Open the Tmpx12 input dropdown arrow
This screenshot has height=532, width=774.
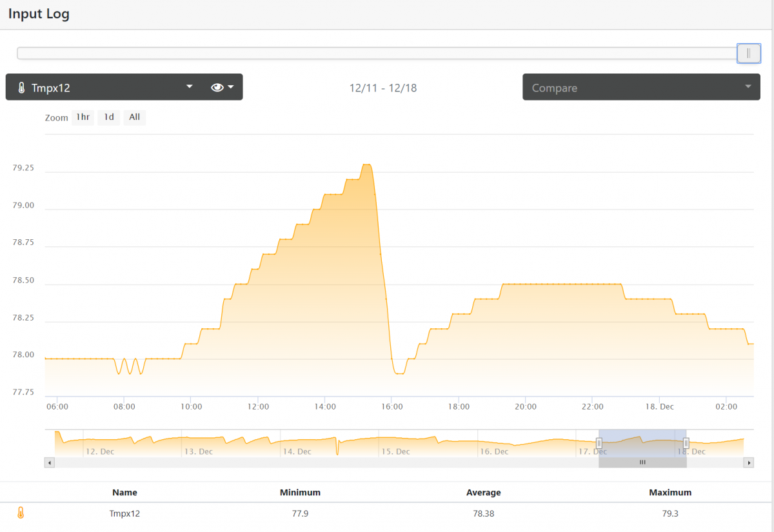coord(189,87)
